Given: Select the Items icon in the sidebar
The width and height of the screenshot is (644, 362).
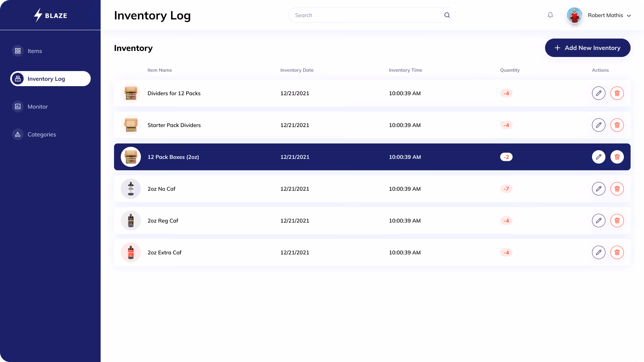Looking at the screenshot, I should [17, 51].
